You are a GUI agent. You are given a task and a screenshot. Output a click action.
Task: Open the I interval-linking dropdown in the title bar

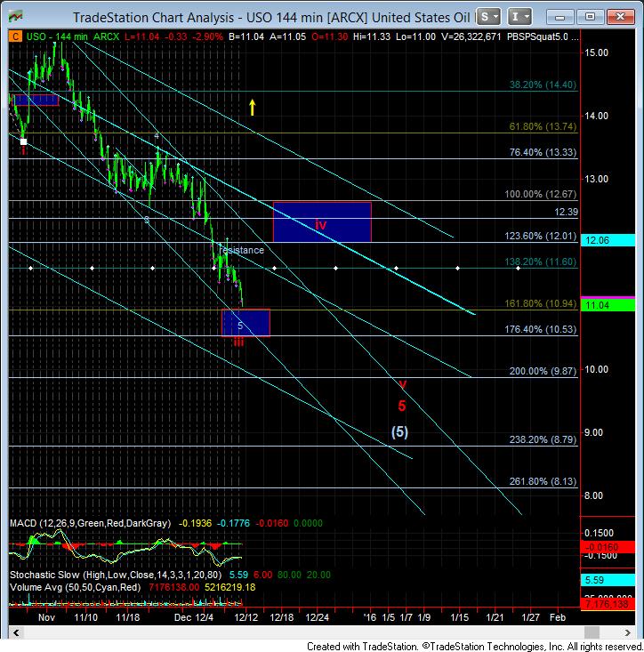pos(519,17)
